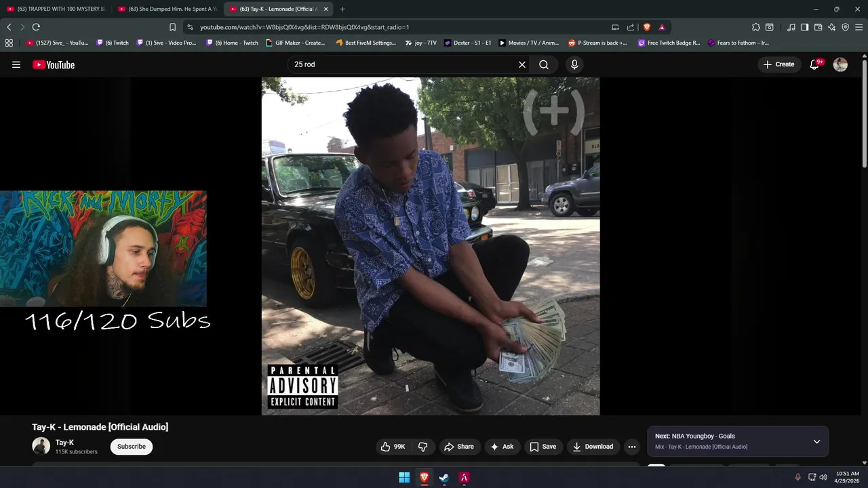Click the YouTube search magnifier button
Screen dimensions: 868x488
coord(544,64)
